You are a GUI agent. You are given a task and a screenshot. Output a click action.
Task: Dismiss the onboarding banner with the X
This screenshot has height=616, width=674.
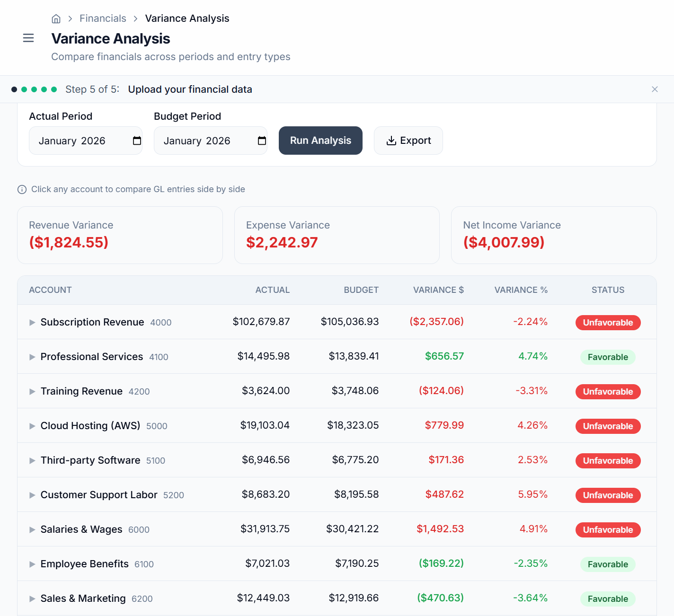coord(655,89)
